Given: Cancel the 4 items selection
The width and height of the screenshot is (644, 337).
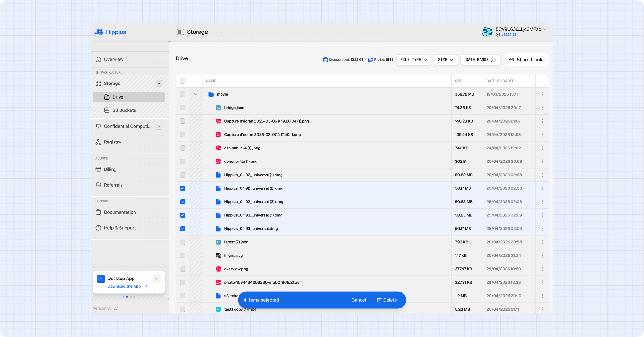Looking at the screenshot, I should [x=358, y=300].
